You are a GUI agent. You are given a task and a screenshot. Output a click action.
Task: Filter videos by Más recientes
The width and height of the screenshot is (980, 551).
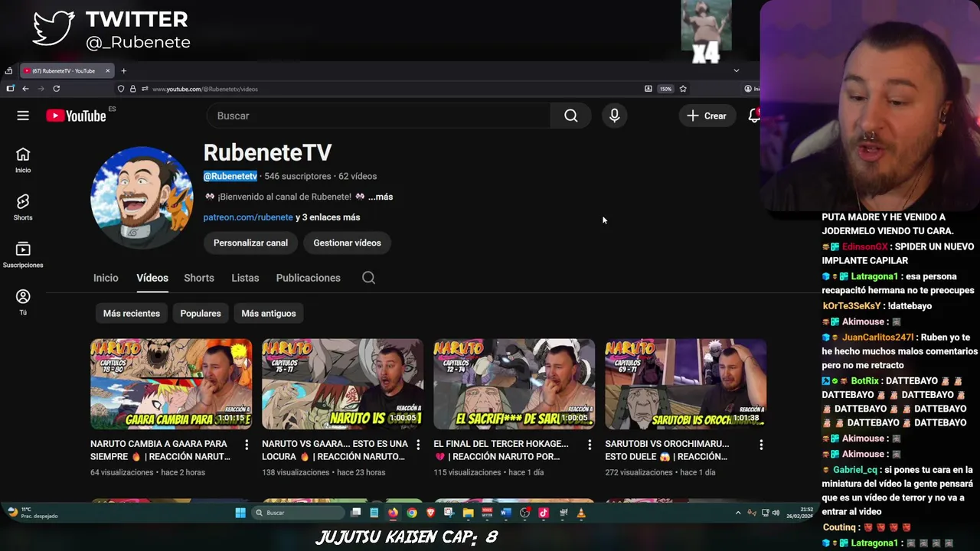pyautogui.click(x=132, y=313)
